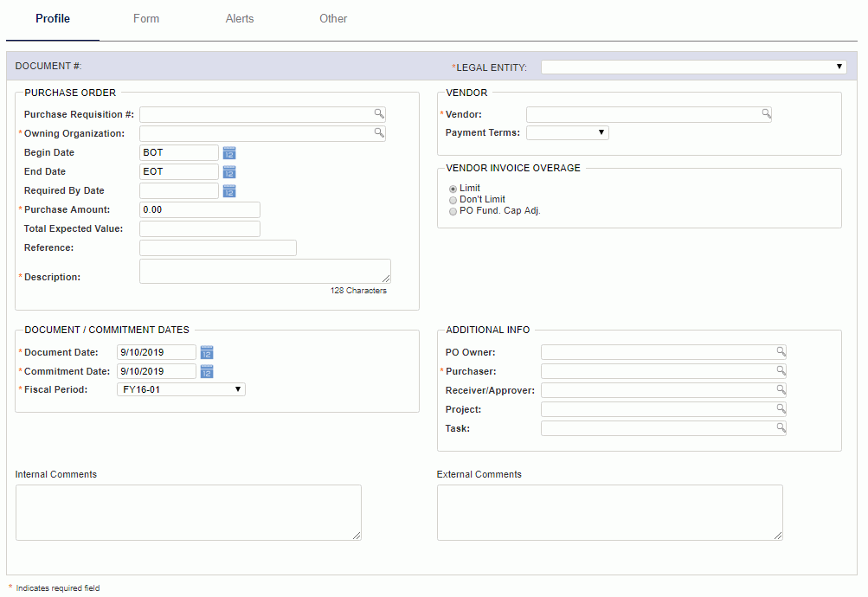Open Begin Date calendar picker

click(229, 152)
